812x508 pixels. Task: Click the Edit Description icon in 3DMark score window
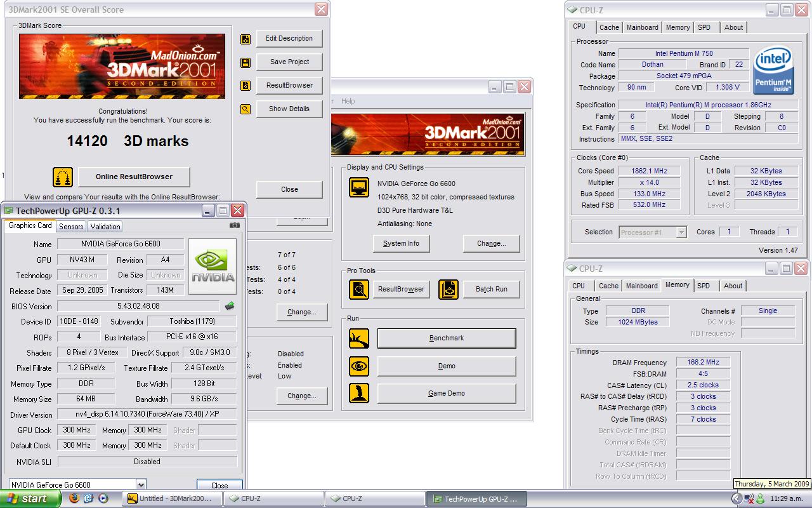coord(246,39)
